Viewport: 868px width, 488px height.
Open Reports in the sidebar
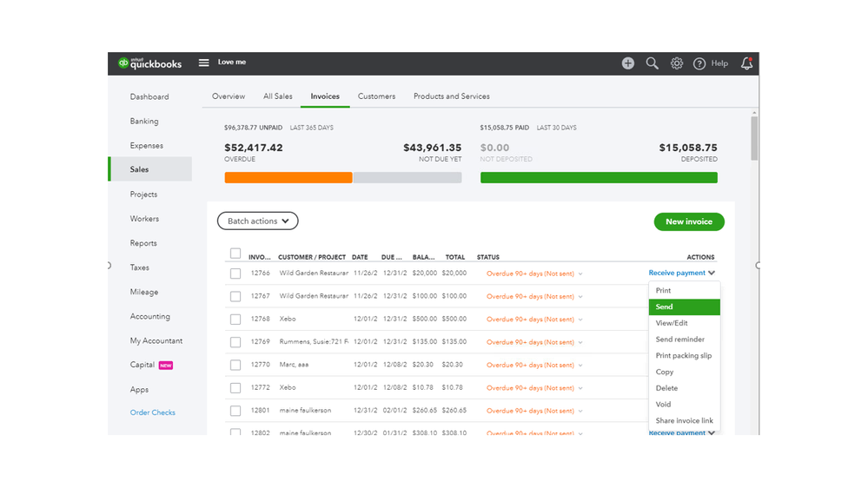click(142, 243)
